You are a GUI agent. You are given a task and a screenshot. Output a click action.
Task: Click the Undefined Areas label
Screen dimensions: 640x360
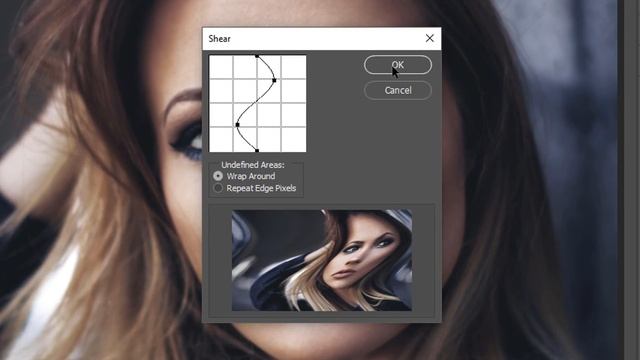pos(253,165)
